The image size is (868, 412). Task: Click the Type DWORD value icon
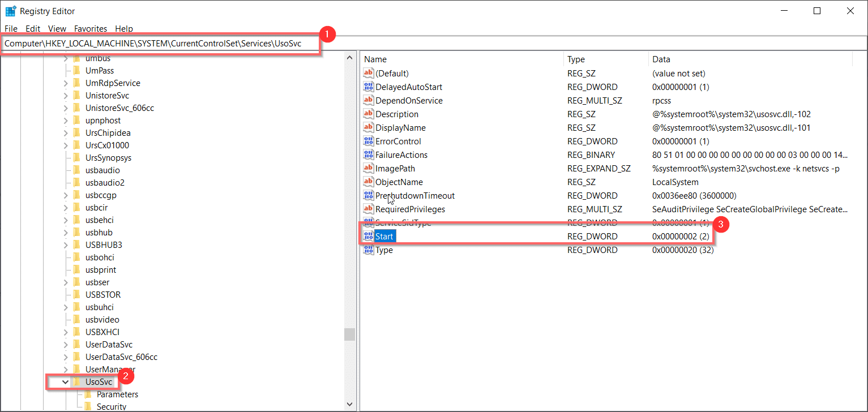point(369,250)
